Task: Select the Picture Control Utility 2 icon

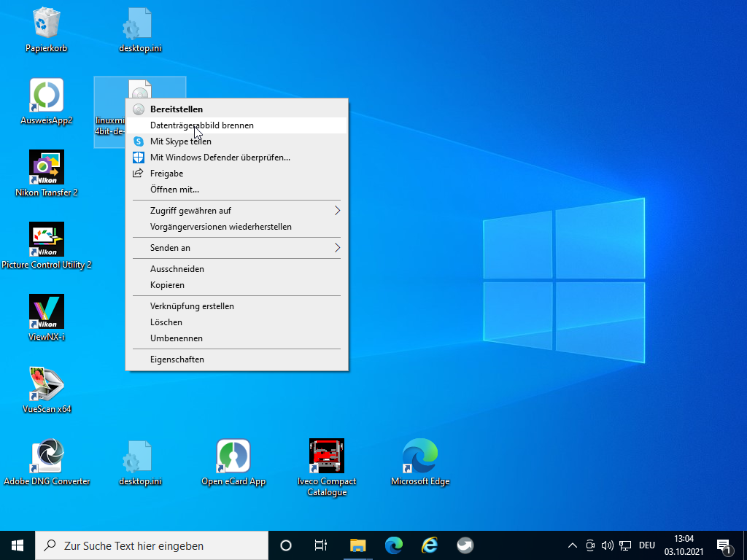Action: pyautogui.click(x=47, y=240)
